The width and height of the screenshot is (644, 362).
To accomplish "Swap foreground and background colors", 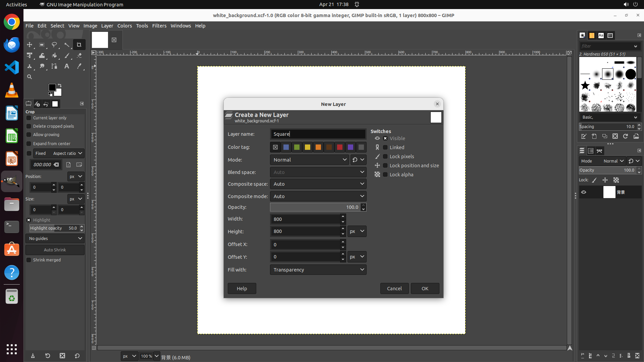I will 60,85.
